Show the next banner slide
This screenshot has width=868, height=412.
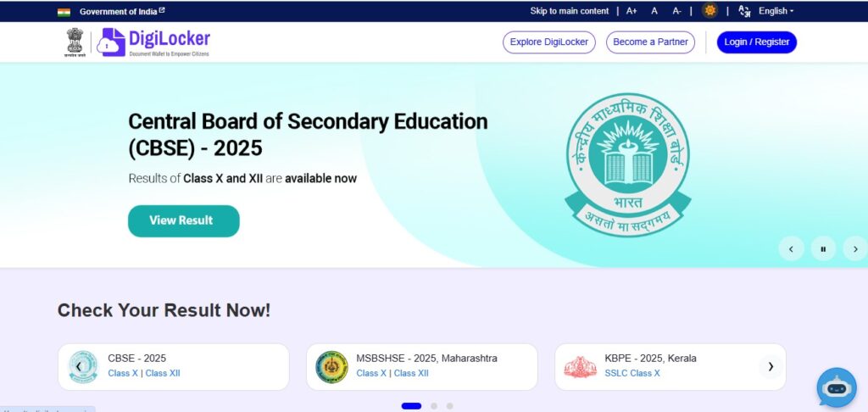point(855,249)
